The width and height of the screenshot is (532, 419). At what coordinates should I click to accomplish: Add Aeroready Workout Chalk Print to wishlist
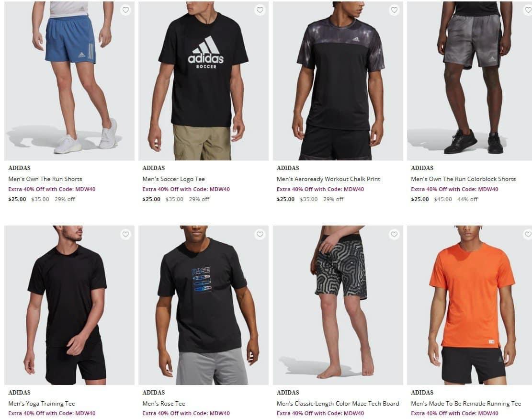(394, 10)
